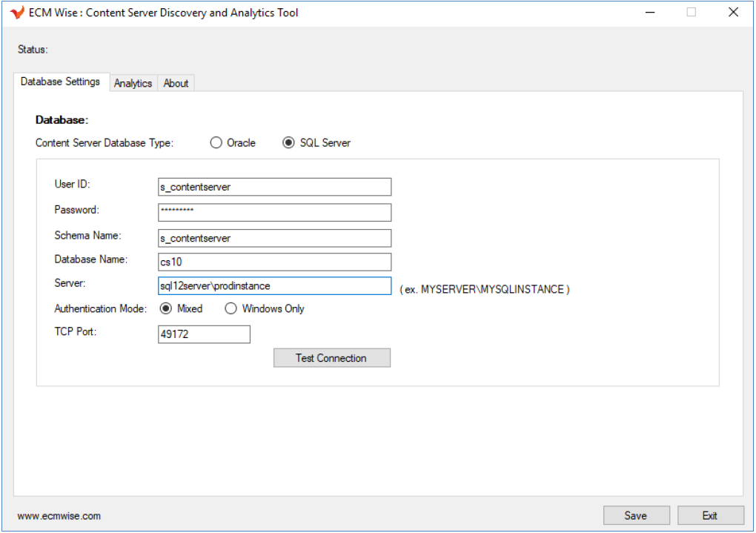Choose the SQL Server radio button
The width and height of the screenshot is (756, 533).
point(289,143)
